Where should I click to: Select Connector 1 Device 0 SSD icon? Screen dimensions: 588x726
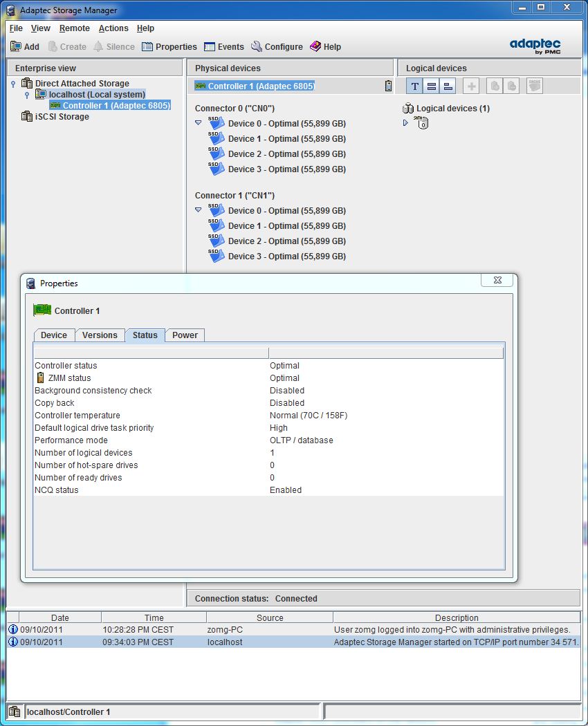tap(217, 211)
